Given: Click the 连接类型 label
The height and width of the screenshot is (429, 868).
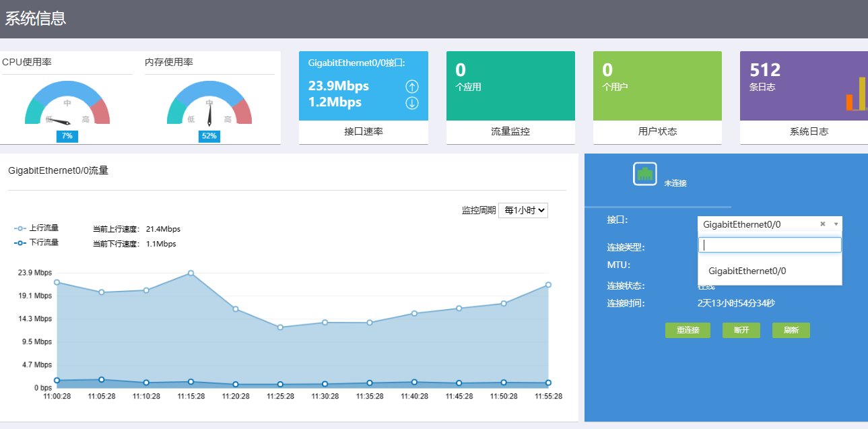Looking at the screenshot, I should point(626,247).
